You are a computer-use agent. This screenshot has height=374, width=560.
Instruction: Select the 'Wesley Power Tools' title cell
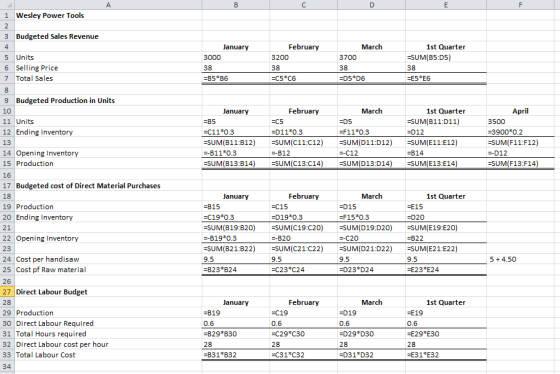tap(108, 15)
